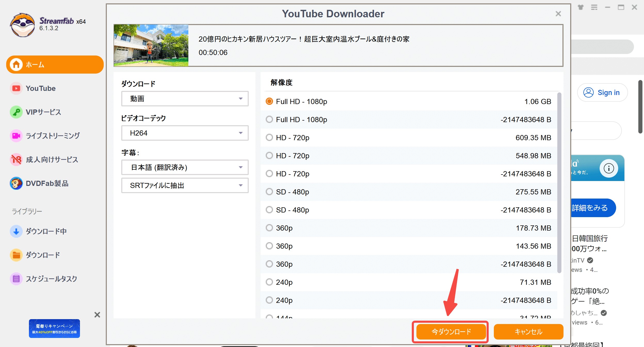Screen dimensions: 644x347
Task: Click the スケジュールタスク list icon
Action: pos(16,279)
